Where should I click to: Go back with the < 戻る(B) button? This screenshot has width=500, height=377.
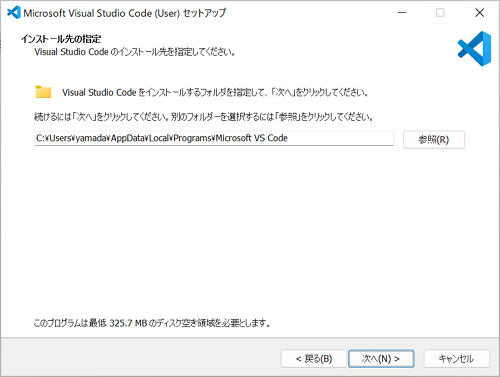point(314,359)
